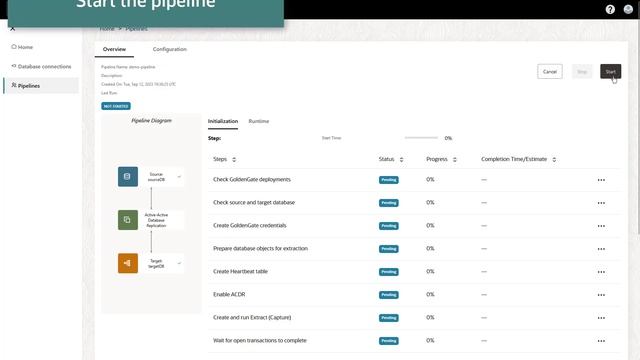Open actions menu for Create Heartbeat table
640x360 pixels.
pos(601,272)
